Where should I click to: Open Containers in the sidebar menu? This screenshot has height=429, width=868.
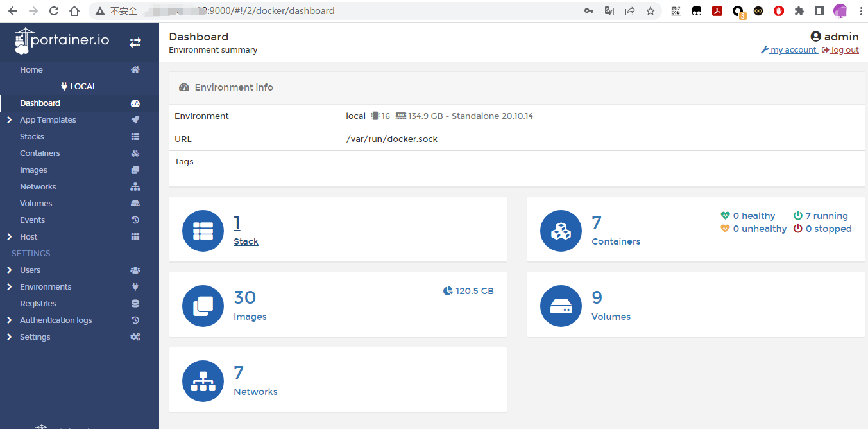[40, 153]
